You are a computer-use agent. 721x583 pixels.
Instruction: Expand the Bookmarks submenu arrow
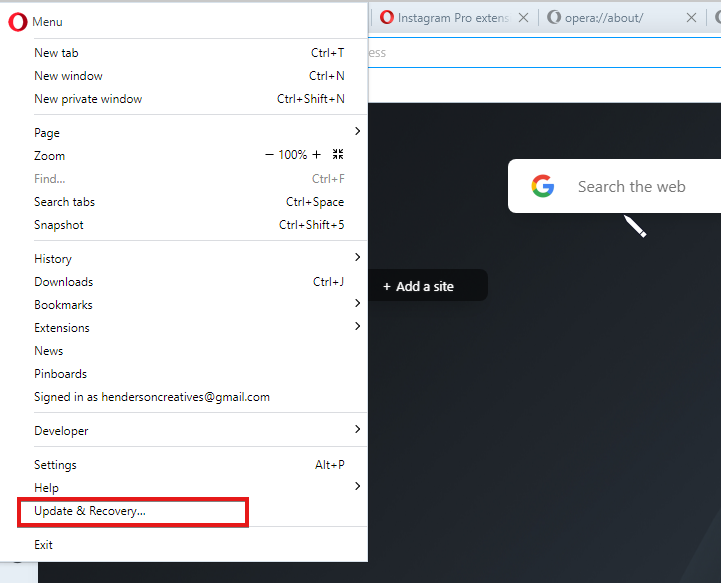point(357,303)
